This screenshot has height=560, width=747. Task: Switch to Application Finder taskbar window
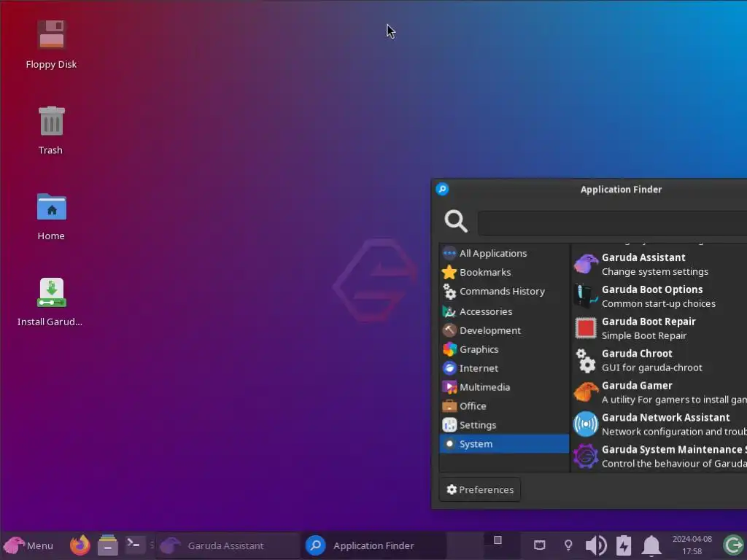tap(374, 545)
